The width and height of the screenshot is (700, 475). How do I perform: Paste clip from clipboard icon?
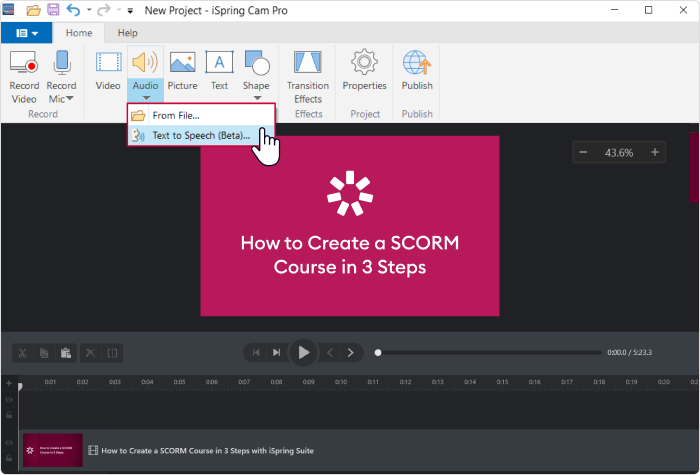[x=66, y=353]
